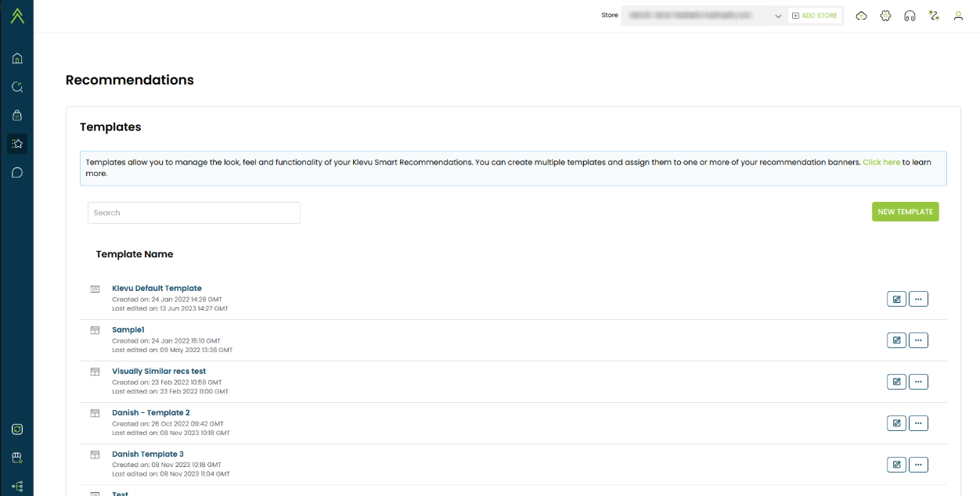Image resolution: width=980 pixels, height=496 pixels.
Task: Open the chat bubble section in sidebar
Action: 17,173
